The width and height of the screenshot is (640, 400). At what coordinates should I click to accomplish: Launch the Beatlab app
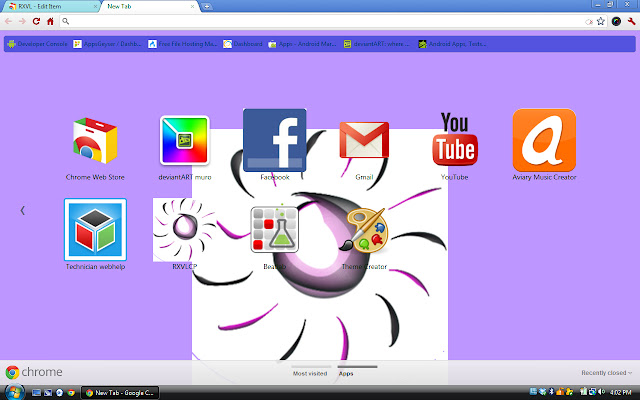pos(275,229)
